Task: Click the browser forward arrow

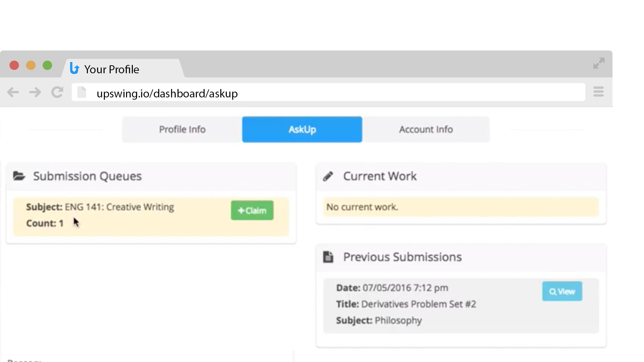Action: (35, 92)
